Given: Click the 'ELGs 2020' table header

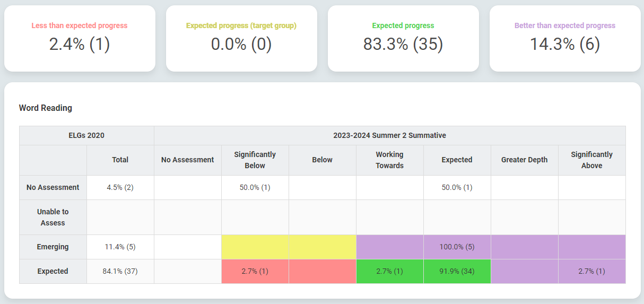Looking at the screenshot, I should [x=86, y=135].
